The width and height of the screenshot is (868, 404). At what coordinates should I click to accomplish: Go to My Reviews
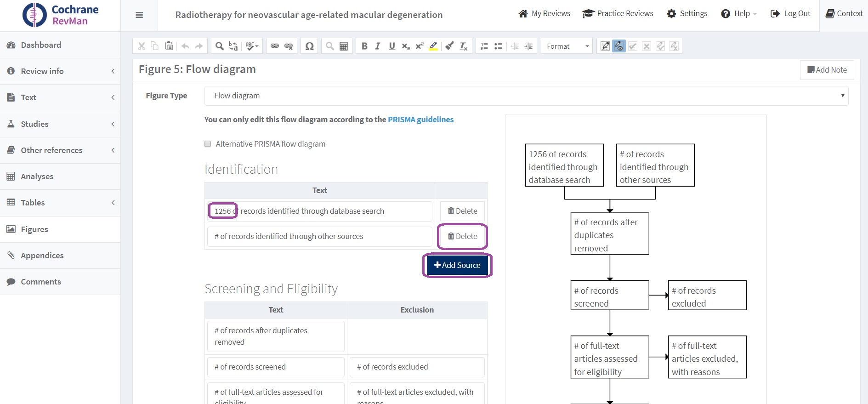coord(545,14)
